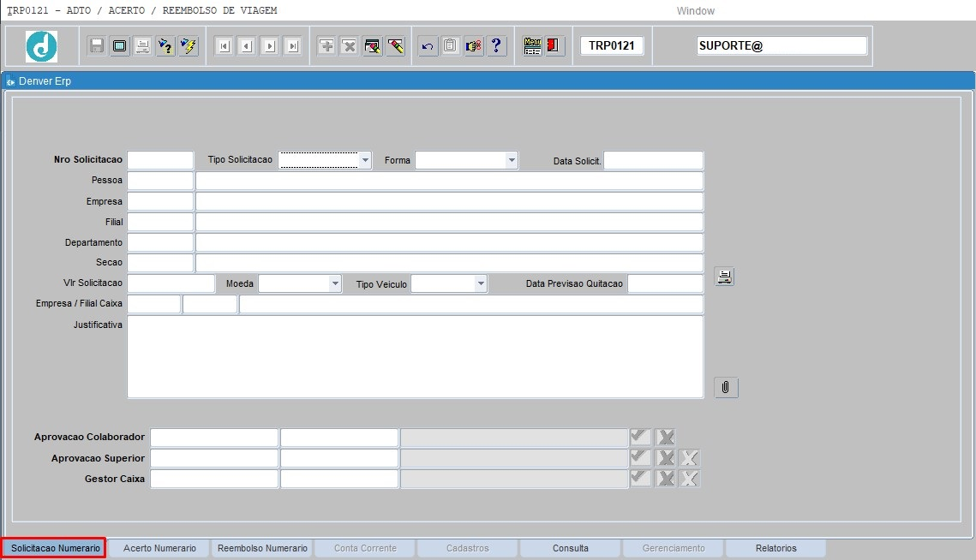Open Moeda dropdown
This screenshot has height=560, width=976.
(x=335, y=283)
